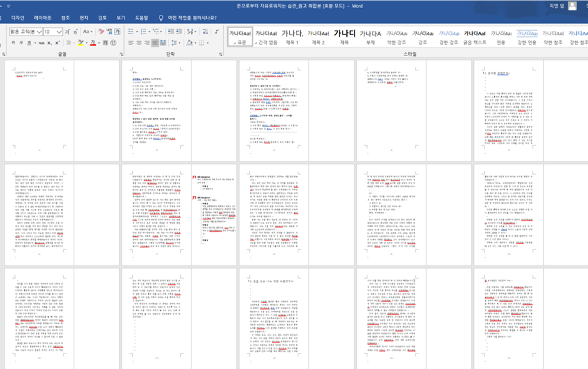Click the paragraph shading paint bucket icon
This screenshot has height=369, width=588.
[189, 43]
